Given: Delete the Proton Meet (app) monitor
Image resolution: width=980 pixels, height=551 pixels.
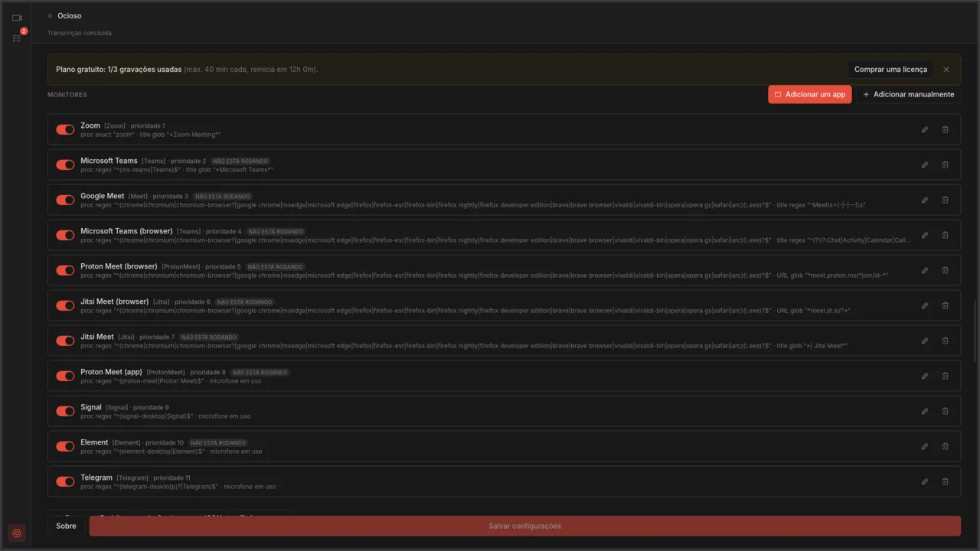Looking at the screenshot, I should 945,376.
